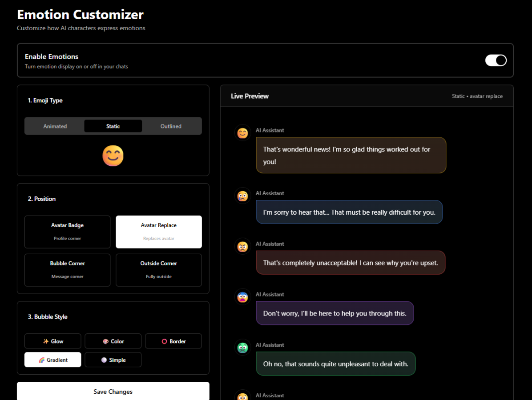
Task: Choose the Border bubble style
Action: [173, 341]
